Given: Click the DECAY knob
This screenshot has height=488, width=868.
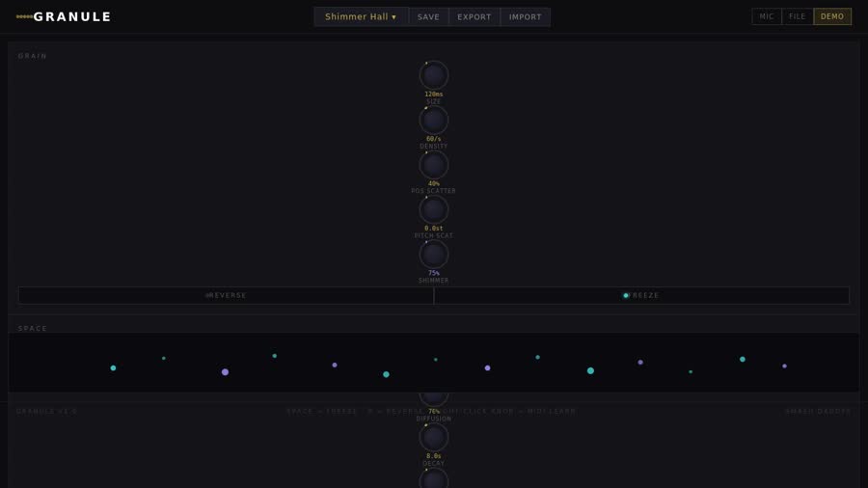Looking at the screenshot, I should 433,437.
